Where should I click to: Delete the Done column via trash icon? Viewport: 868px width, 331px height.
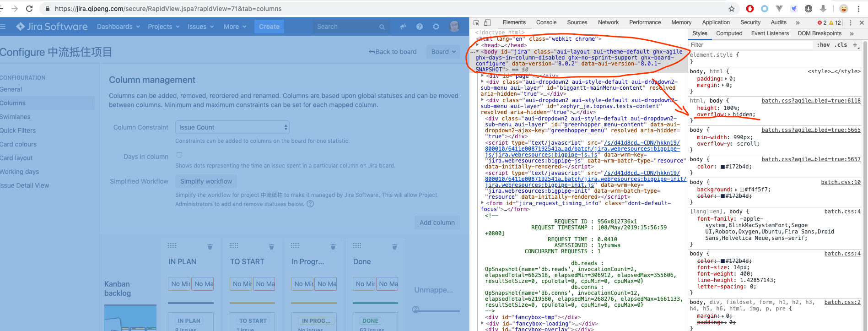coord(394,247)
